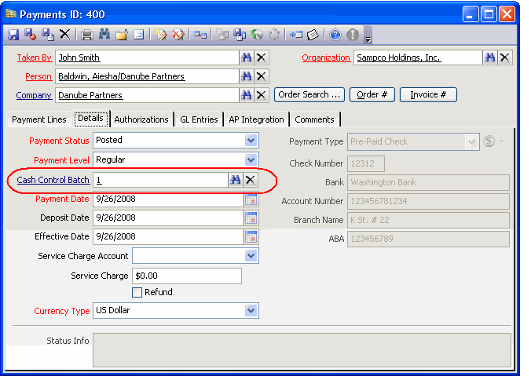Click the black X delete toolbar icon
The width and height of the screenshot is (529, 382).
[65, 34]
